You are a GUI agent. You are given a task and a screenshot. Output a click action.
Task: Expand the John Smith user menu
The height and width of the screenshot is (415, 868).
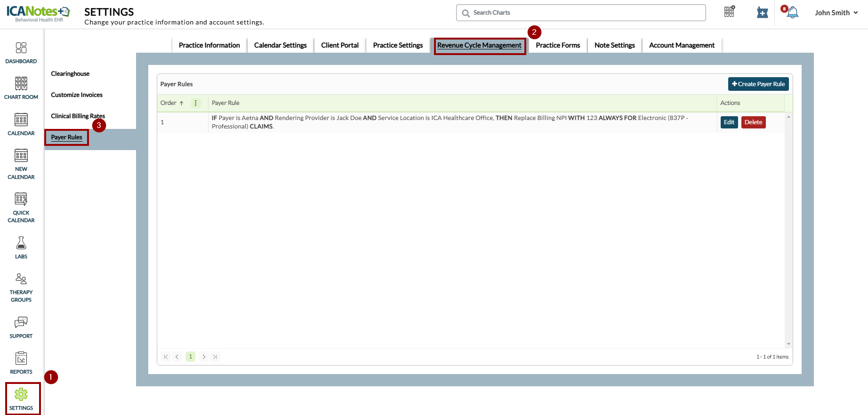(x=836, y=13)
